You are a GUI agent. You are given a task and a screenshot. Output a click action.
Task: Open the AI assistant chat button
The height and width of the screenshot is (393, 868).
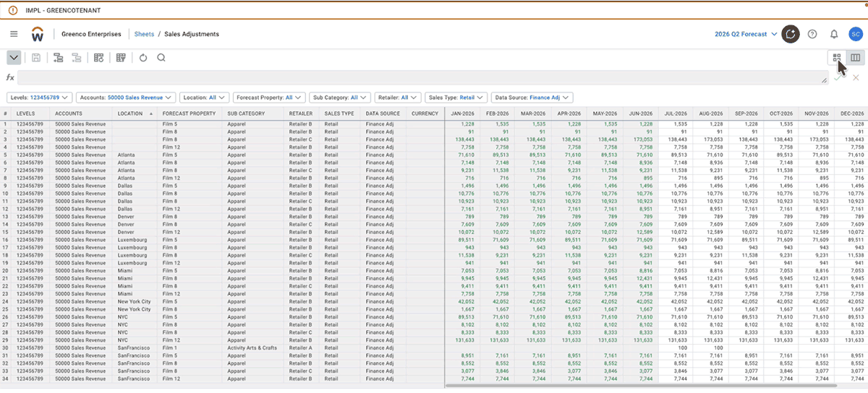[791, 34]
